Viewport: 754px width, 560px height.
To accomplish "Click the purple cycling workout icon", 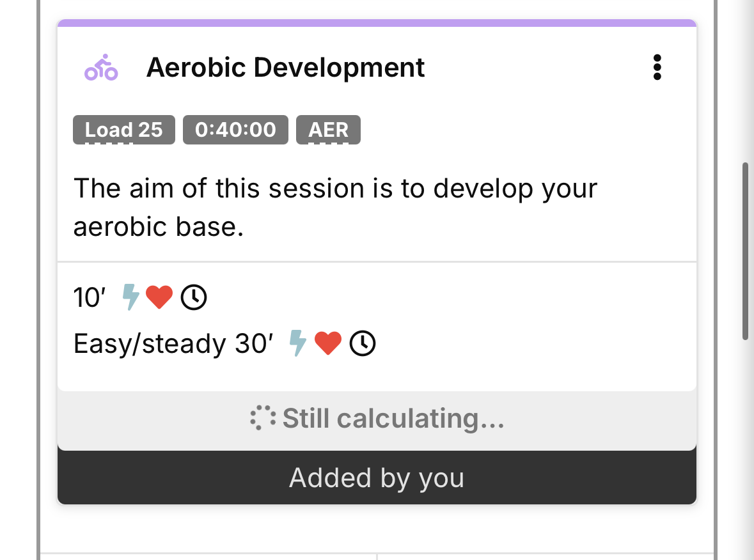I will click(x=101, y=68).
